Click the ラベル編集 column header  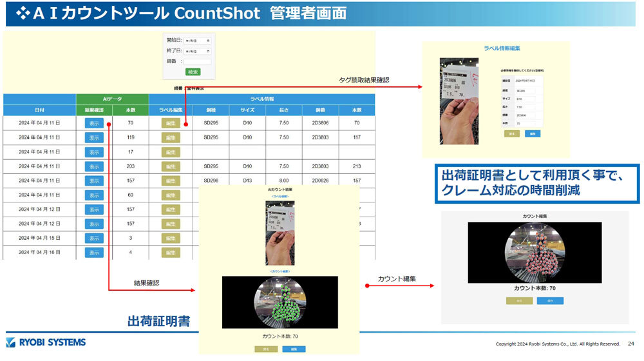point(171,110)
